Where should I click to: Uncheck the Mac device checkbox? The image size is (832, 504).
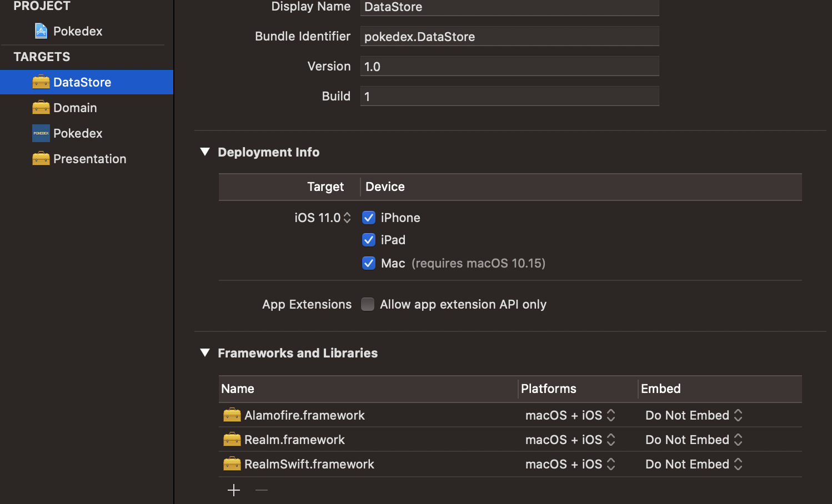click(x=368, y=263)
